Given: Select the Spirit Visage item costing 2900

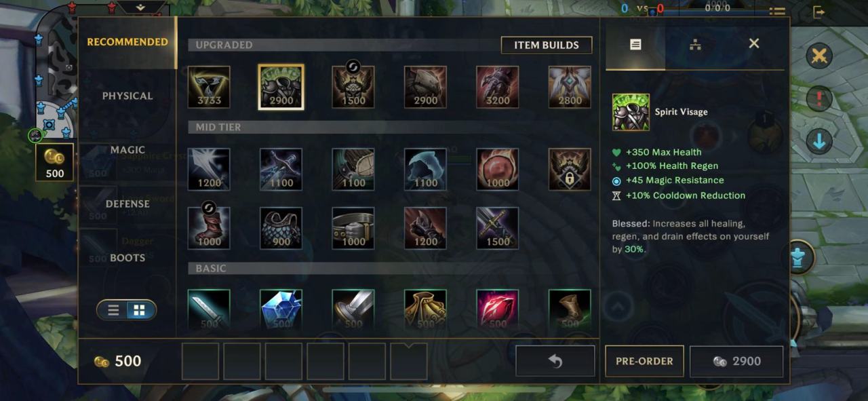Looking at the screenshot, I should coord(281,87).
